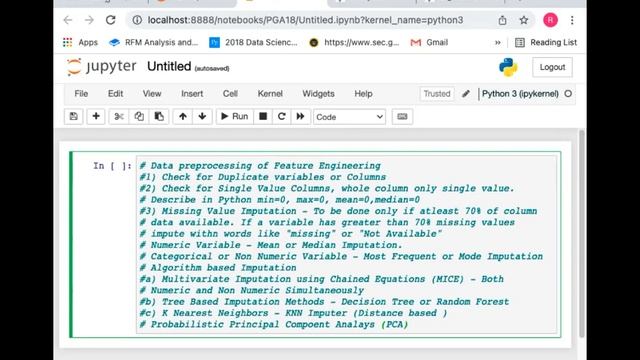This screenshot has height=360, width=640.
Task: Open the RFM Analysis bookmark
Action: coord(153,42)
